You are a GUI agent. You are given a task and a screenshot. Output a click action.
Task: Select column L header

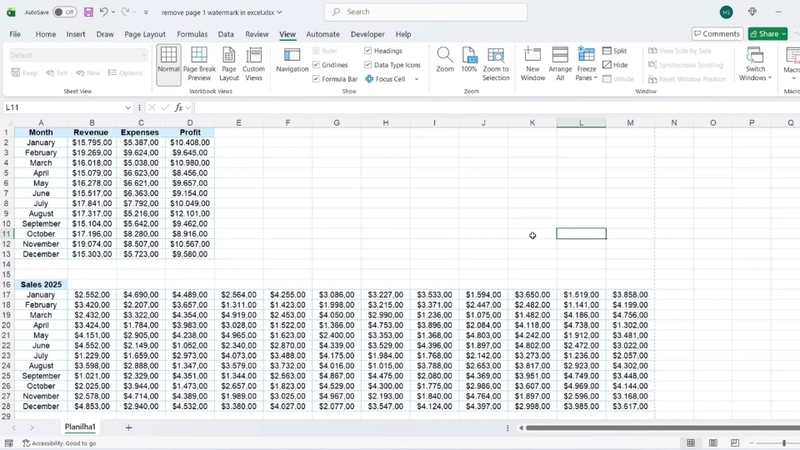click(x=581, y=122)
